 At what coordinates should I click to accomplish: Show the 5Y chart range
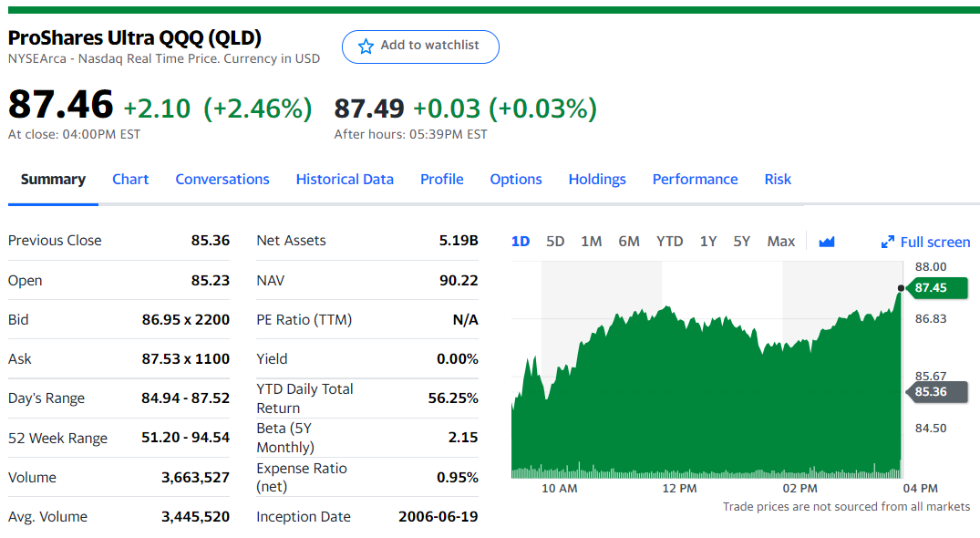[x=742, y=242]
